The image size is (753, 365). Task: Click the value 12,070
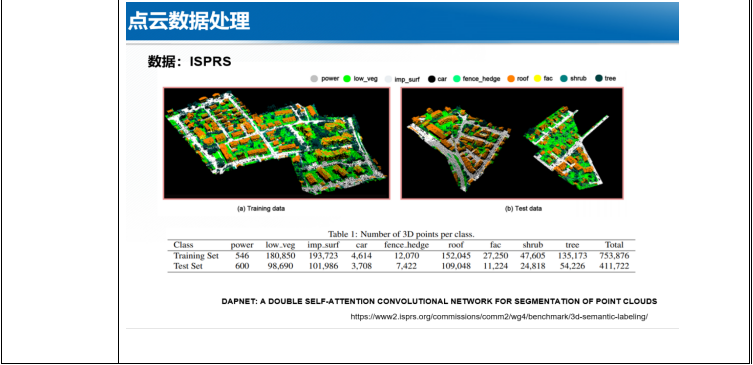click(x=407, y=256)
